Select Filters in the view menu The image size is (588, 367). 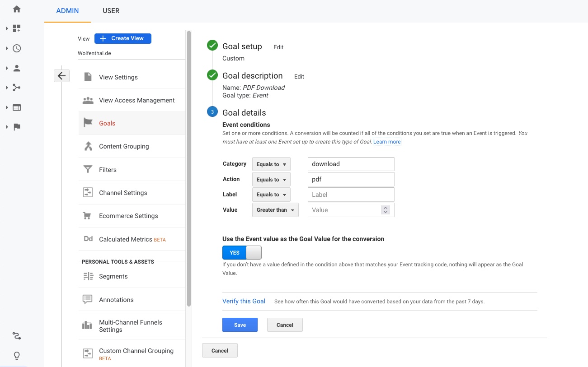point(108,170)
